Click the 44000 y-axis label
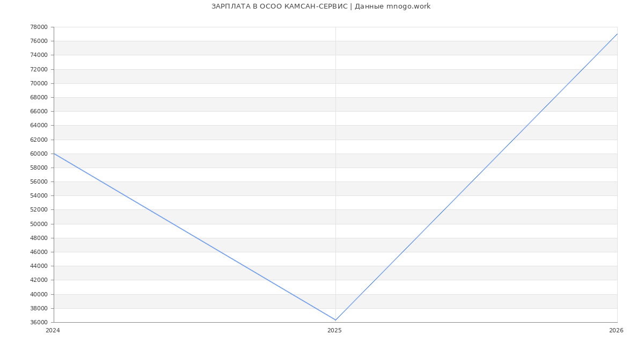 tap(39, 266)
